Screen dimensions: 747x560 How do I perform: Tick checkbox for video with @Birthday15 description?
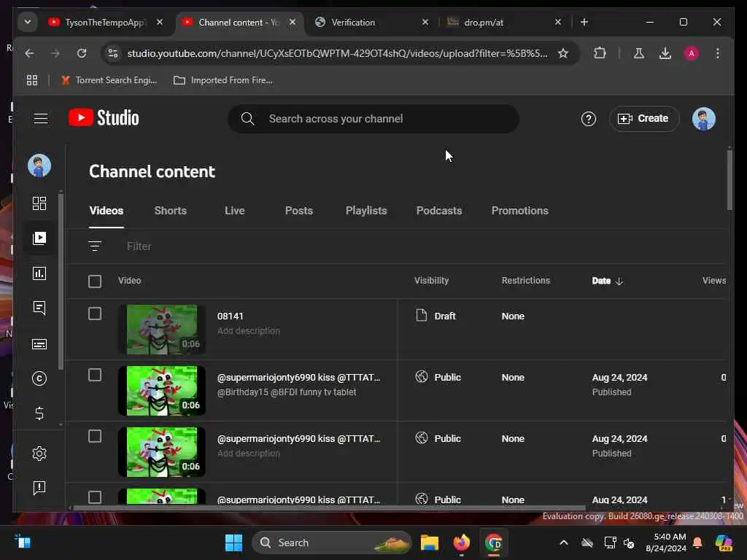(95, 376)
